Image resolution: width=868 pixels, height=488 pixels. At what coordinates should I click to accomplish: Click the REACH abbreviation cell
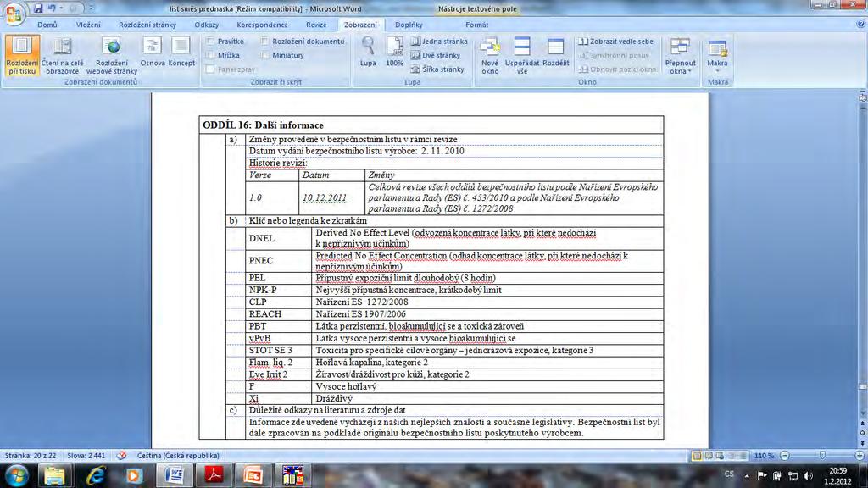(x=278, y=313)
